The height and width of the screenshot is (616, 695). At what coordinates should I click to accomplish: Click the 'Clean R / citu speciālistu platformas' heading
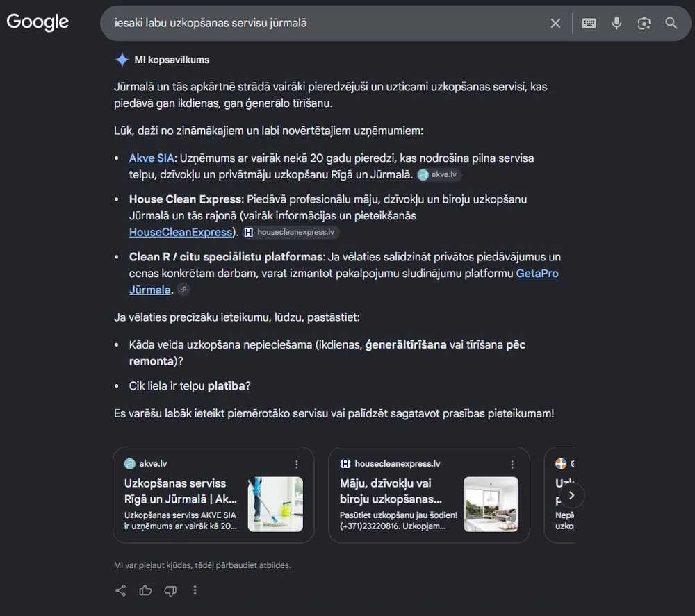click(x=226, y=257)
